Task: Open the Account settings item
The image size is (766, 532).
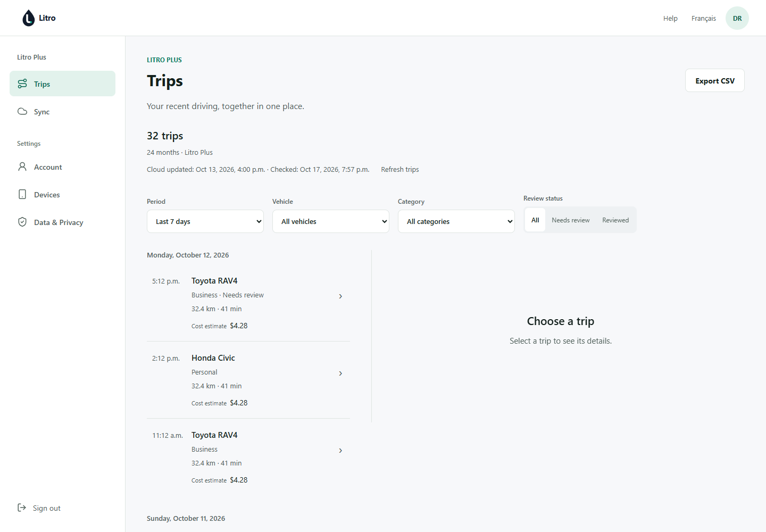Action: 62,167
